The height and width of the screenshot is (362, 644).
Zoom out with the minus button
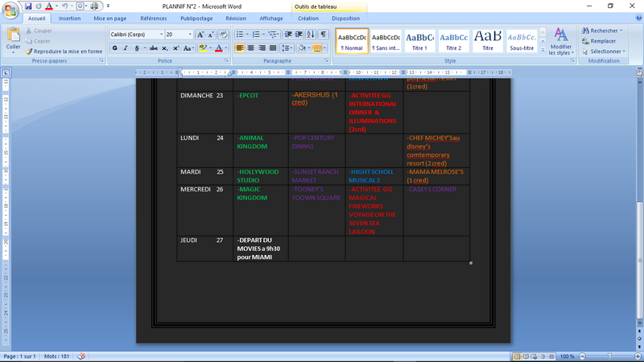coord(582,356)
